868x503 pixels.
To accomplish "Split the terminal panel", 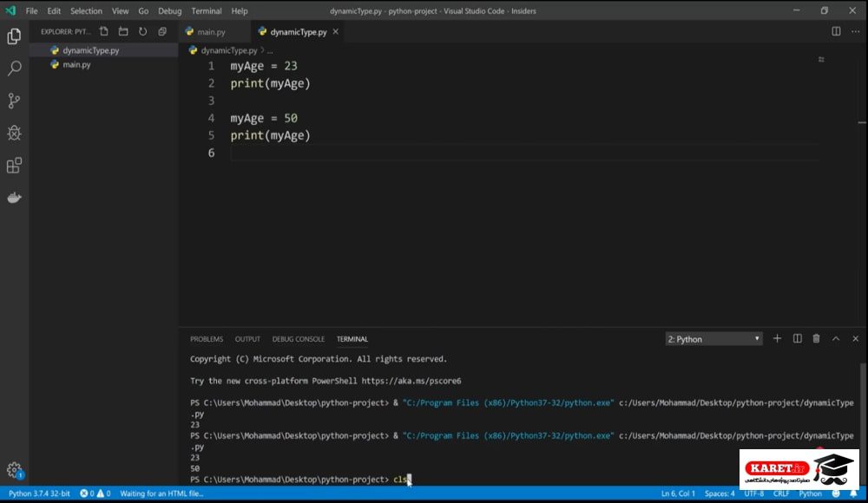I will coord(797,338).
